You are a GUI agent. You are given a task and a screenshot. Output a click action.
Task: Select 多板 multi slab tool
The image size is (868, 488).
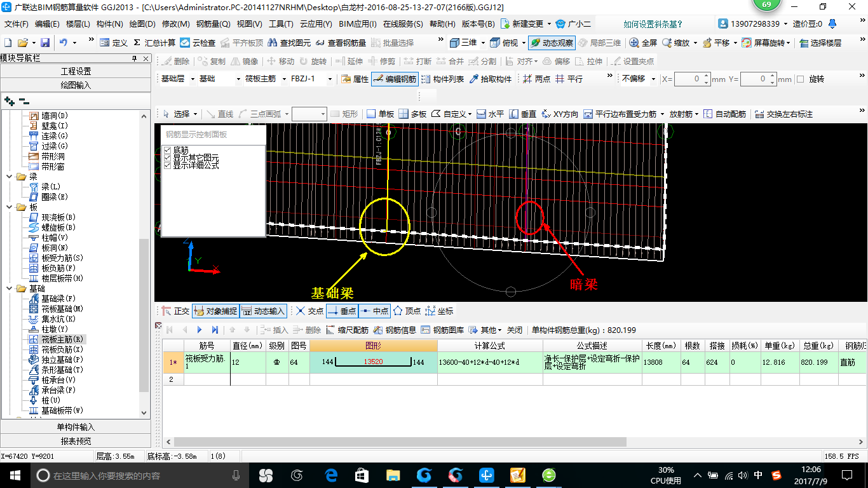point(412,114)
